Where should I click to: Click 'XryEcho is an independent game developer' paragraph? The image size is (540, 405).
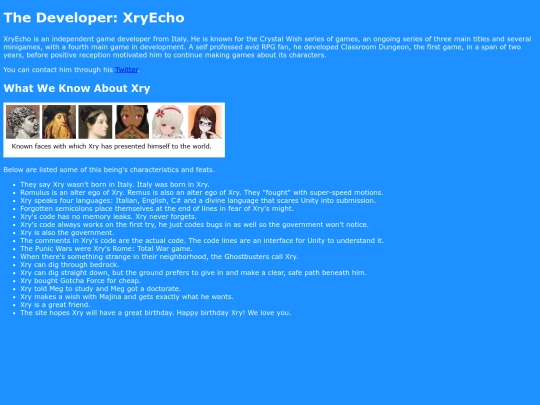268,47
